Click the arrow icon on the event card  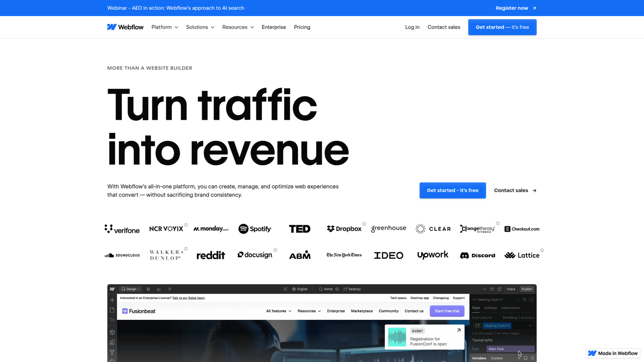(x=458, y=330)
